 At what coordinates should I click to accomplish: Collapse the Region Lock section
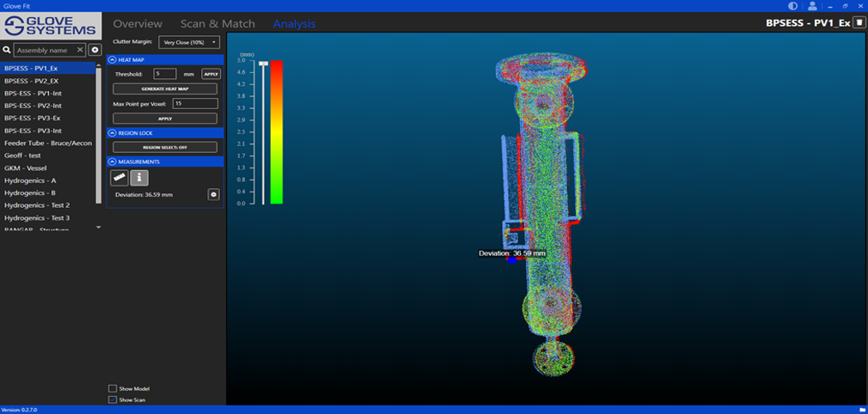coord(112,133)
